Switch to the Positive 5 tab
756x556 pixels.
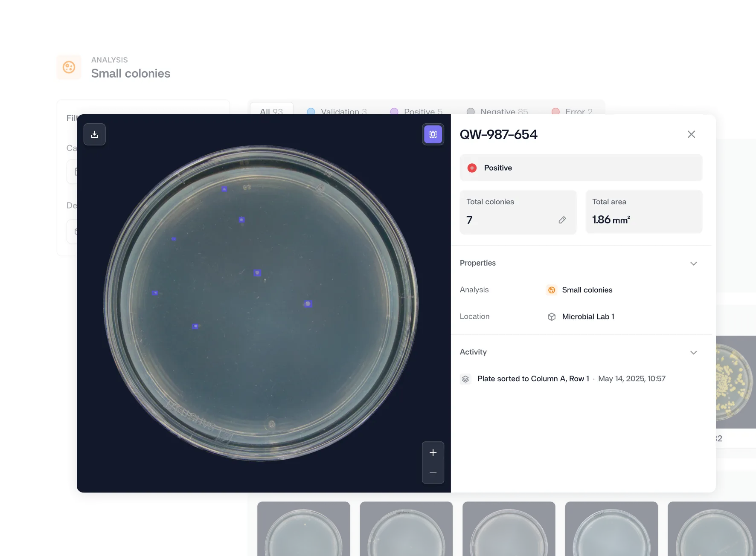click(x=416, y=112)
